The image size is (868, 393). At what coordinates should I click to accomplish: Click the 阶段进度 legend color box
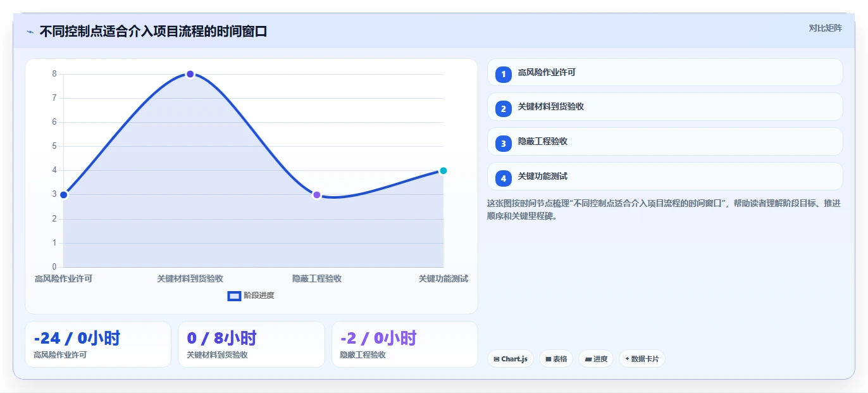pyautogui.click(x=234, y=296)
